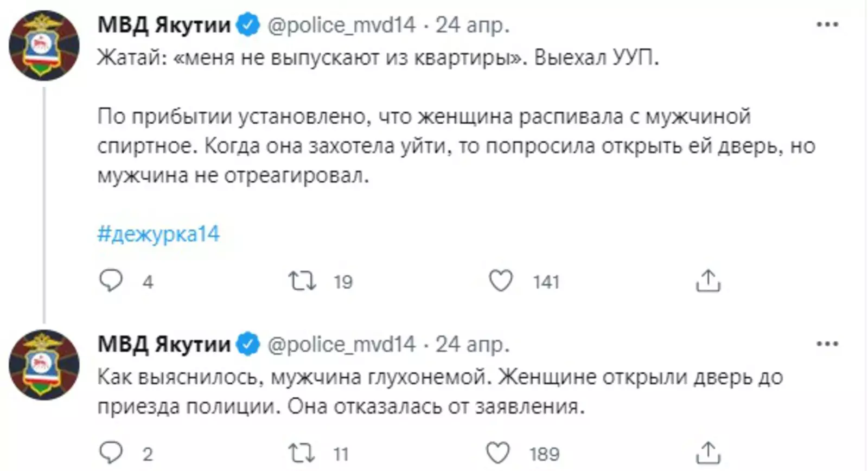Open the second tweet's 24 апр. timestamp

473,344
